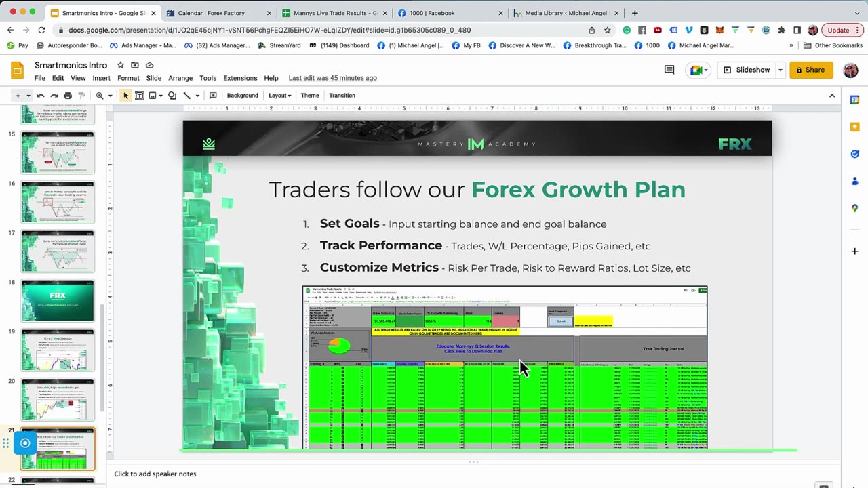Screen dimensions: 868x488
Task: Open the new slide layout dropdown arrow
Action: point(28,96)
